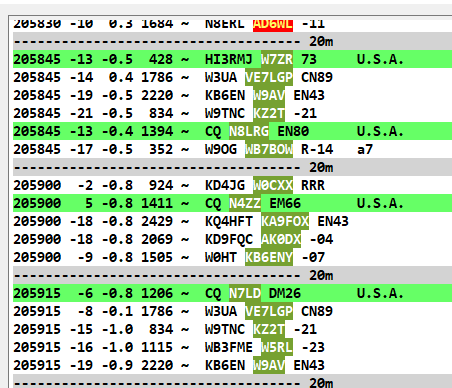The width and height of the screenshot is (452, 388).
Task: Select 205845 W9TNC KZ2T -21 line
Action: tap(232, 113)
